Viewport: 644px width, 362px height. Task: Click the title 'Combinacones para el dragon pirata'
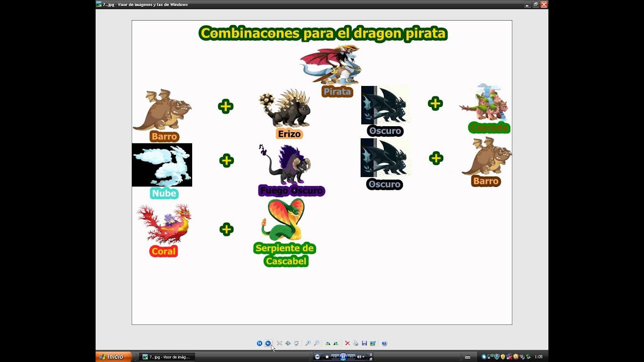323,34
